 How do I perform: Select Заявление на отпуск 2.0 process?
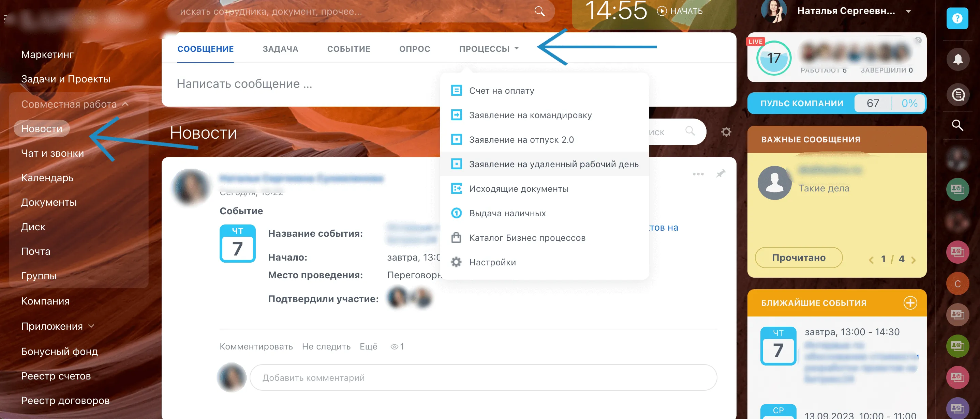click(x=521, y=140)
